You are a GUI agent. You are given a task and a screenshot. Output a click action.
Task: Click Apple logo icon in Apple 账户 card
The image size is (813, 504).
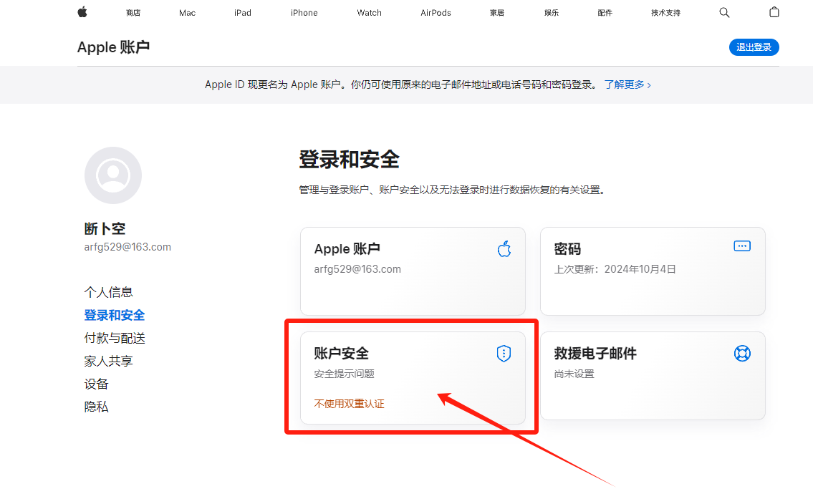tap(504, 248)
